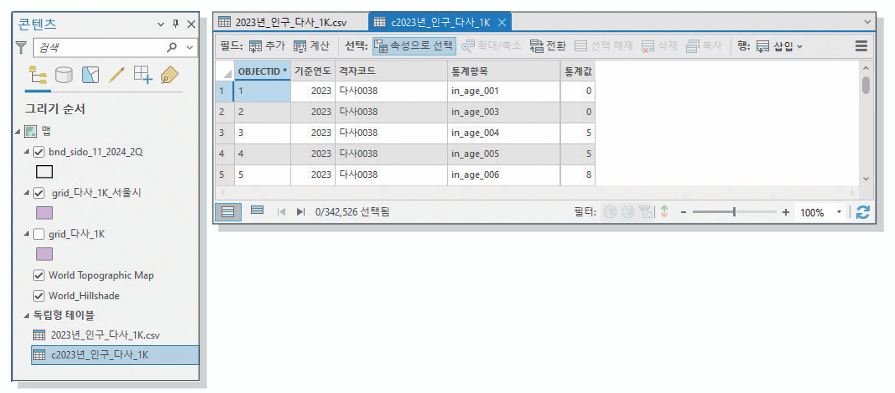
Task: Click the search magnifier in Contents pane
Action: pos(172,48)
